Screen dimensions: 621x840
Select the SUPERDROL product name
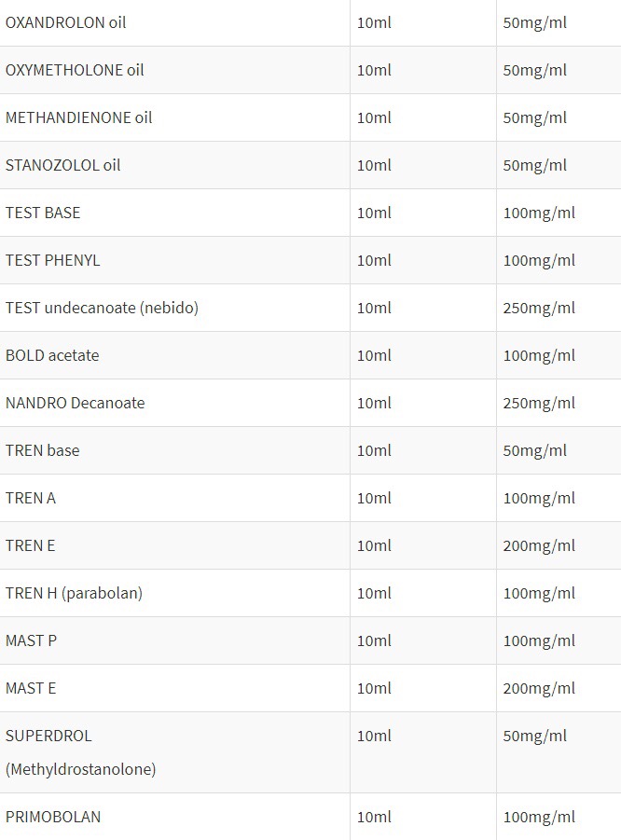(x=48, y=736)
